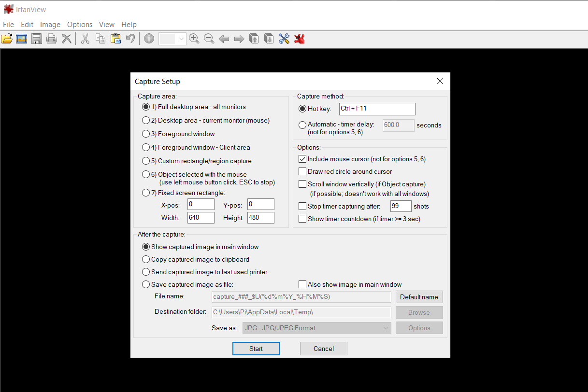Screen dimensions: 588x392
Task: Enable Draw red circle around cursor
Action: pyautogui.click(x=302, y=171)
